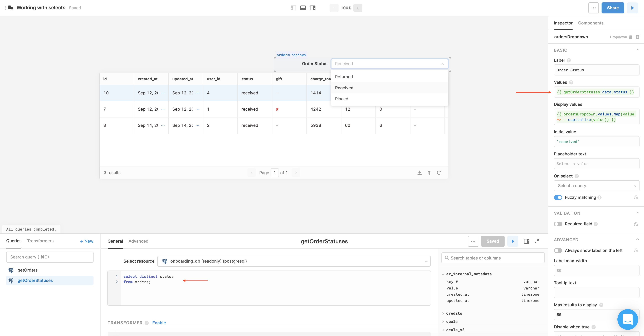Image resolution: width=644 pixels, height=336 pixels.
Task: Enable the Transformer via the Enable link
Action: pyautogui.click(x=159, y=323)
